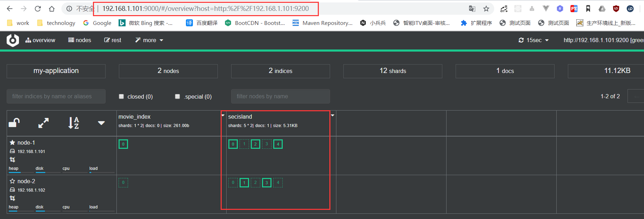Click the 11.12KB size stat box
This screenshot has width=644, height=219.
pos(606,71)
